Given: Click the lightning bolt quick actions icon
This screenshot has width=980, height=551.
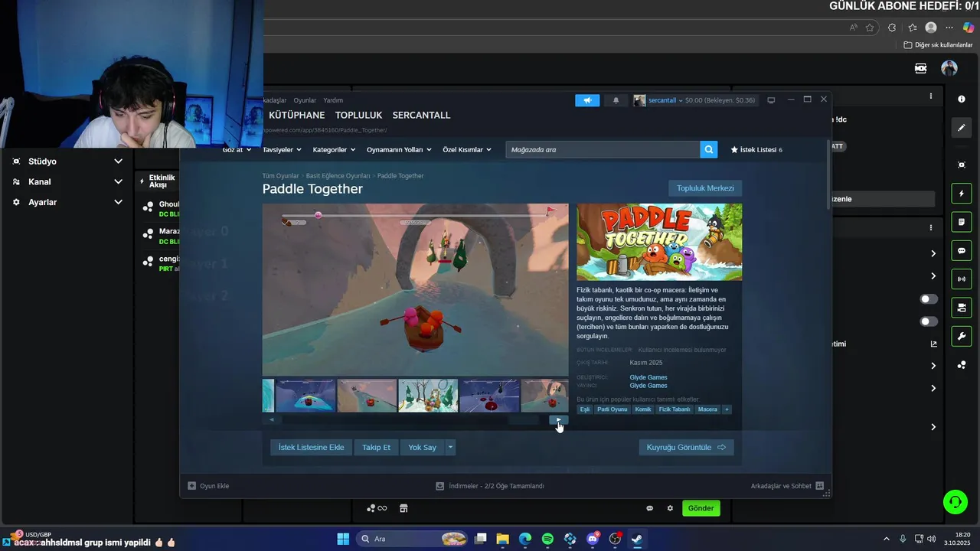Looking at the screenshot, I should (962, 194).
